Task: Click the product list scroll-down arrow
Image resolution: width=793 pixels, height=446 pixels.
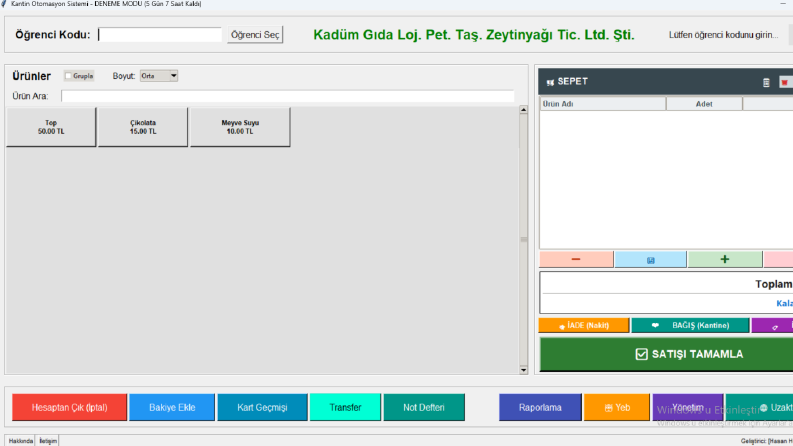Action: coord(523,370)
